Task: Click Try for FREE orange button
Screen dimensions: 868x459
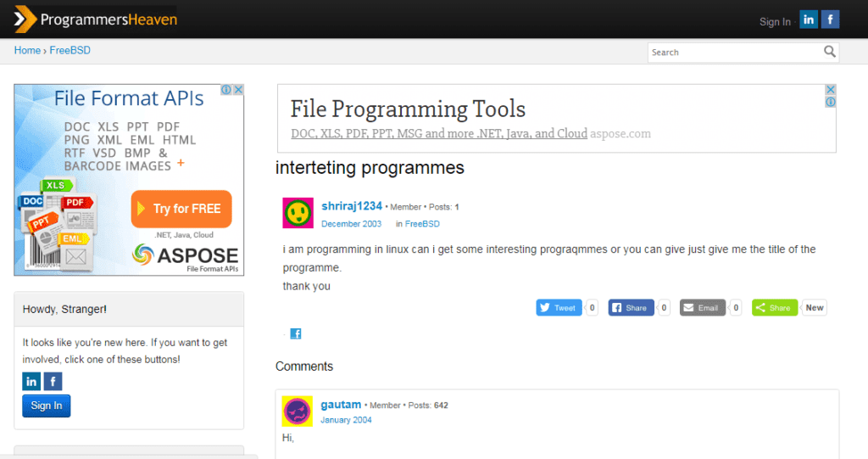Action: [181, 209]
